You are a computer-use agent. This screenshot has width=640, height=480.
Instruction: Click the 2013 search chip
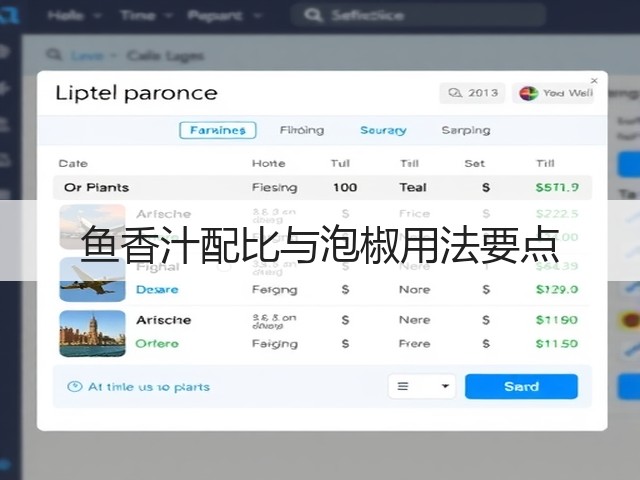[472, 93]
